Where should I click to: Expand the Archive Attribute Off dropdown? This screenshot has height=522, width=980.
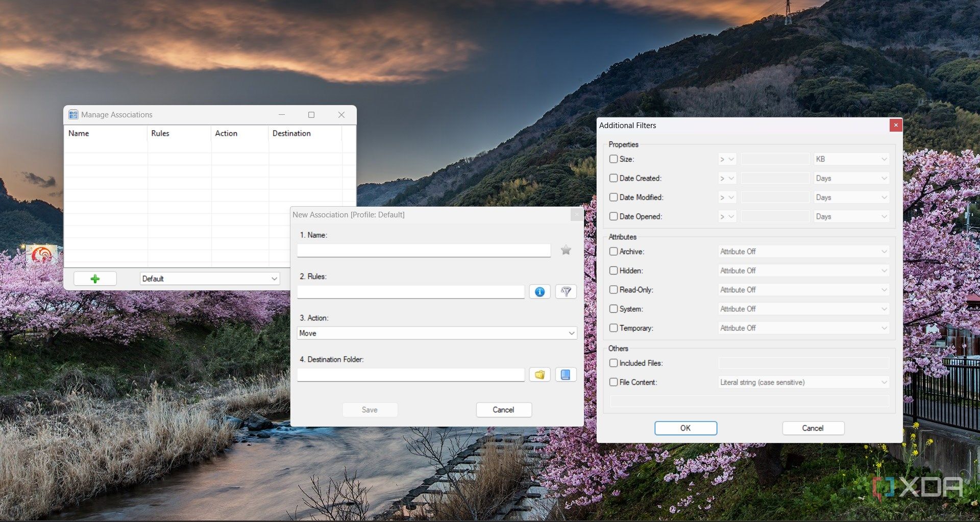tap(803, 252)
